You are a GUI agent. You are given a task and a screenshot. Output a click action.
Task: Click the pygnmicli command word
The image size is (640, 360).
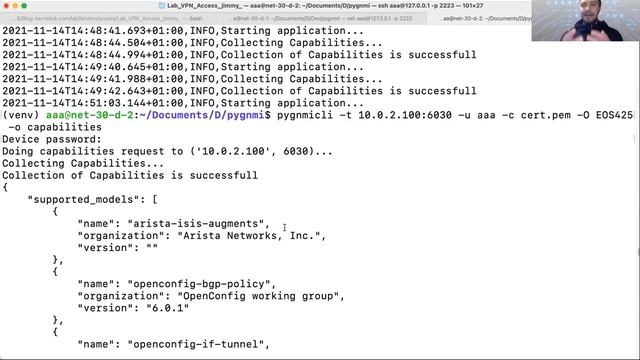[305, 115]
